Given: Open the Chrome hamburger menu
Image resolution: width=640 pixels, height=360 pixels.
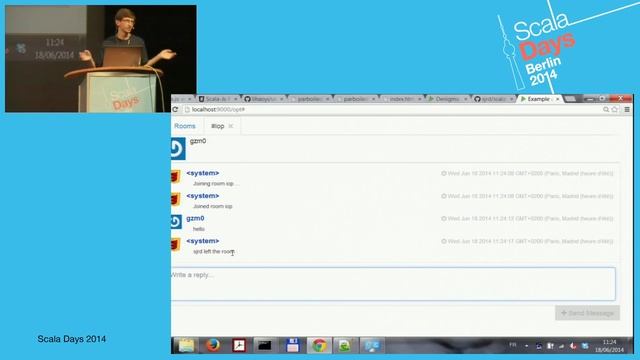Looking at the screenshot, I should point(627,109).
